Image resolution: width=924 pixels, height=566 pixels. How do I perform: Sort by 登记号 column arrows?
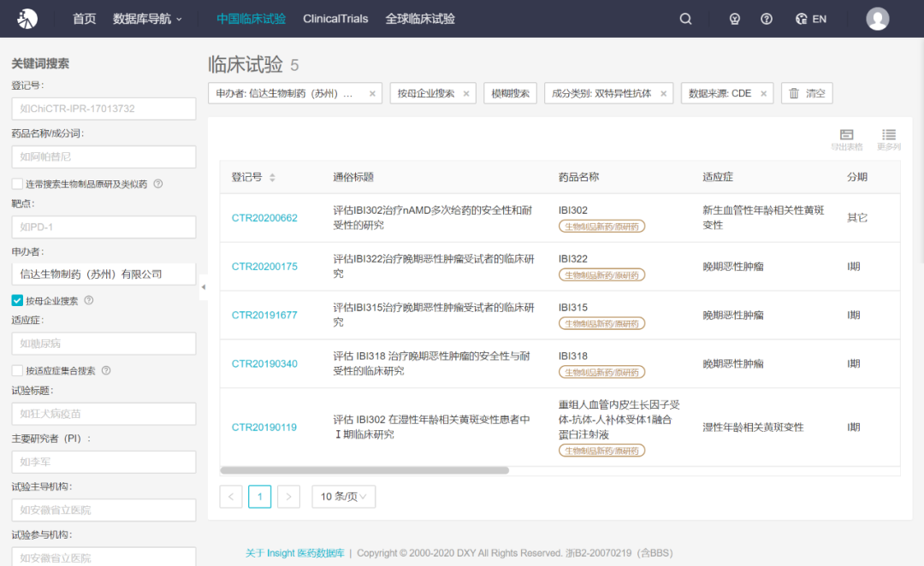(272, 177)
